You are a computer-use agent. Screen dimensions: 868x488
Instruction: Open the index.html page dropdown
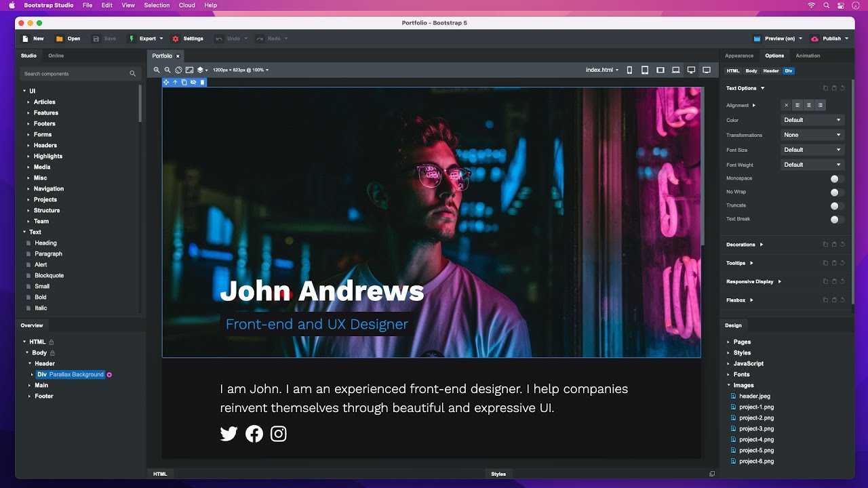click(x=602, y=70)
